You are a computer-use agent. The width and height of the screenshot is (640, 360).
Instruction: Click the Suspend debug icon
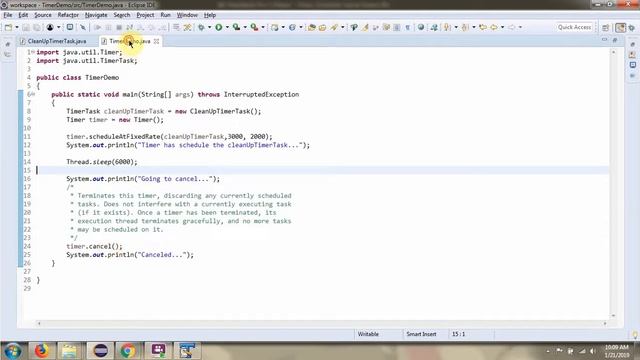click(x=108, y=27)
